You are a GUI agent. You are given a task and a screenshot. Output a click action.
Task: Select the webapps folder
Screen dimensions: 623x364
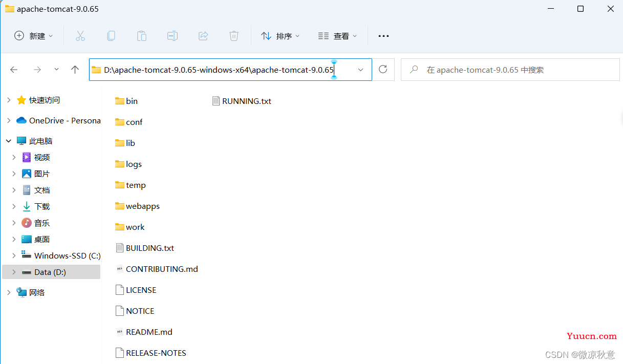point(137,206)
